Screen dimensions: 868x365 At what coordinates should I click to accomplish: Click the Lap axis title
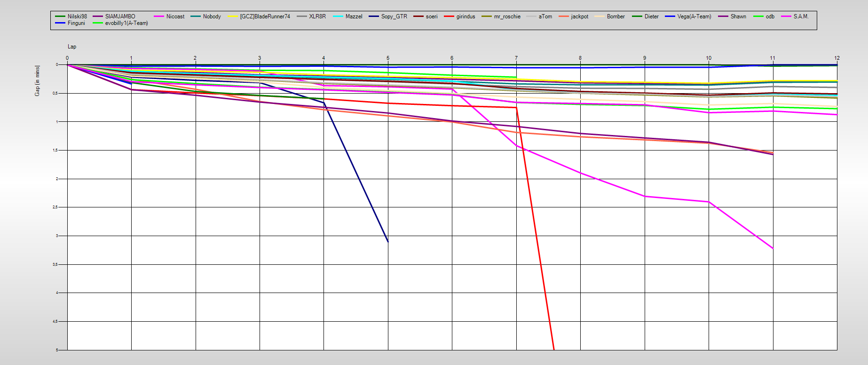point(72,47)
